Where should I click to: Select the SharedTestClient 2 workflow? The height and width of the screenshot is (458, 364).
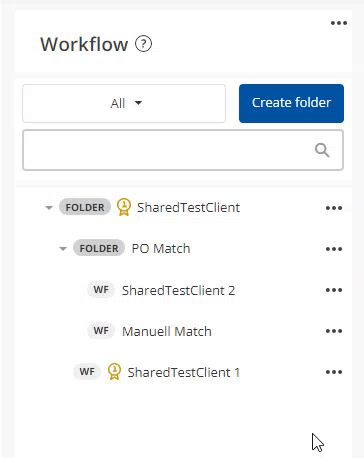(178, 290)
